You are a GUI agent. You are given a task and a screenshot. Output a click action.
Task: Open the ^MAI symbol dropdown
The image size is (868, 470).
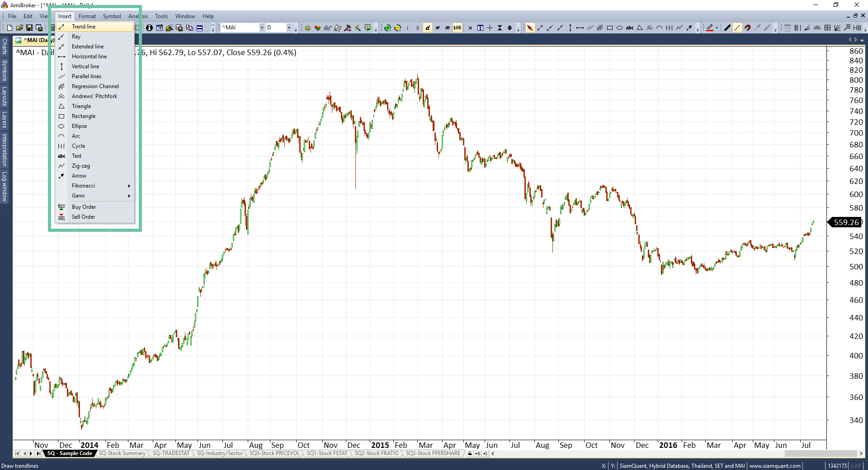tap(261, 28)
